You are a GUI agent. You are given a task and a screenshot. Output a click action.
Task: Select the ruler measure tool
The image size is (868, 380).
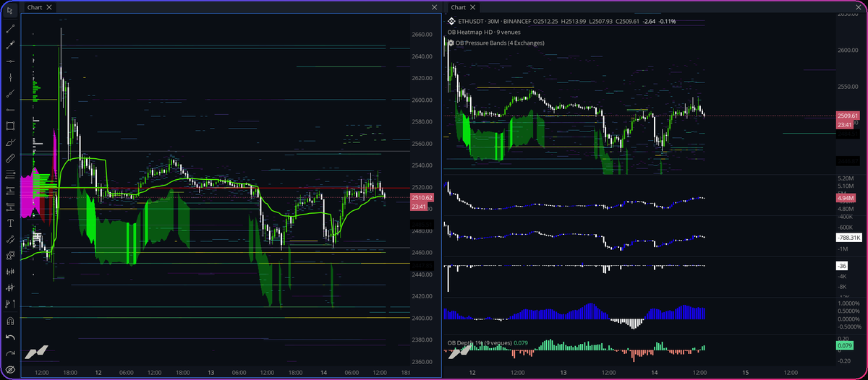click(x=10, y=157)
